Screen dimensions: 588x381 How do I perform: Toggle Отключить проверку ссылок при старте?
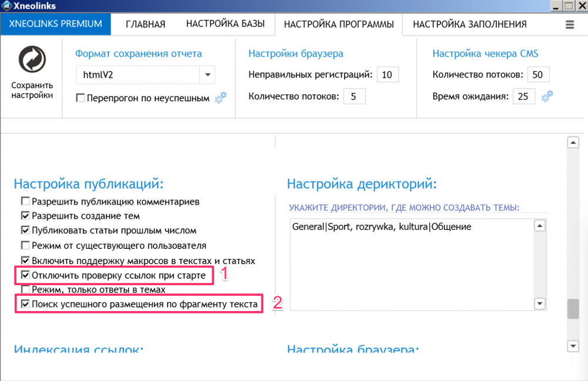click(25, 275)
